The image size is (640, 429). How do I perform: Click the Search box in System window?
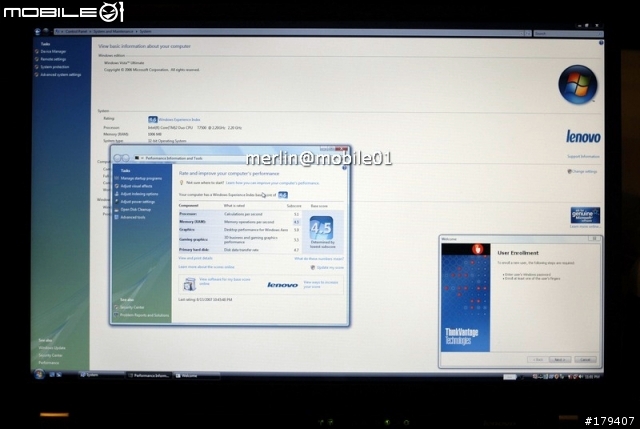[x=568, y=33]
